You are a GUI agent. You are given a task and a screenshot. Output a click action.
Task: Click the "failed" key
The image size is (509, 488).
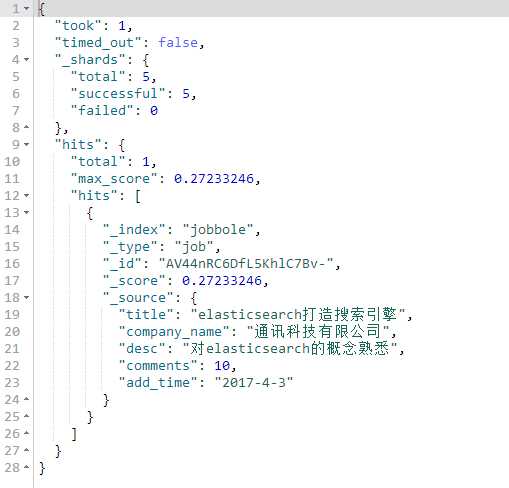click(102, 111)
